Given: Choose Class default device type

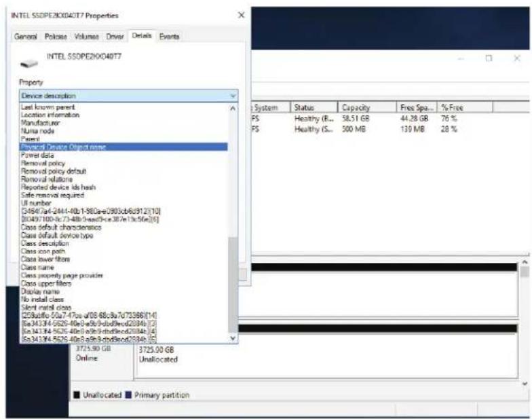Looking at the screenshot, I should [x=123, y=235].
